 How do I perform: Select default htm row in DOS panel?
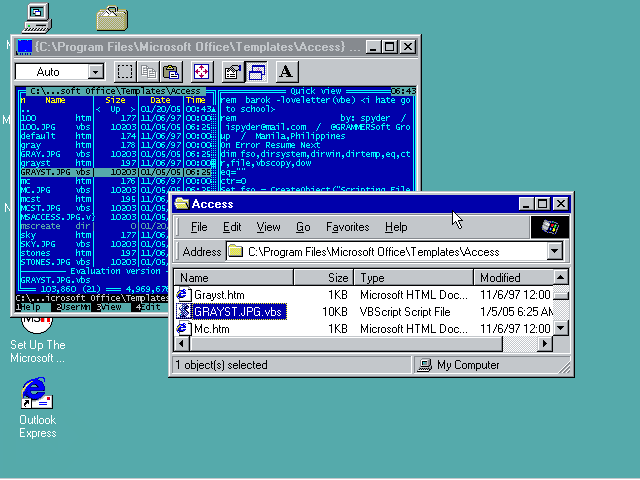pyautogui.click(x=116, y=136)
